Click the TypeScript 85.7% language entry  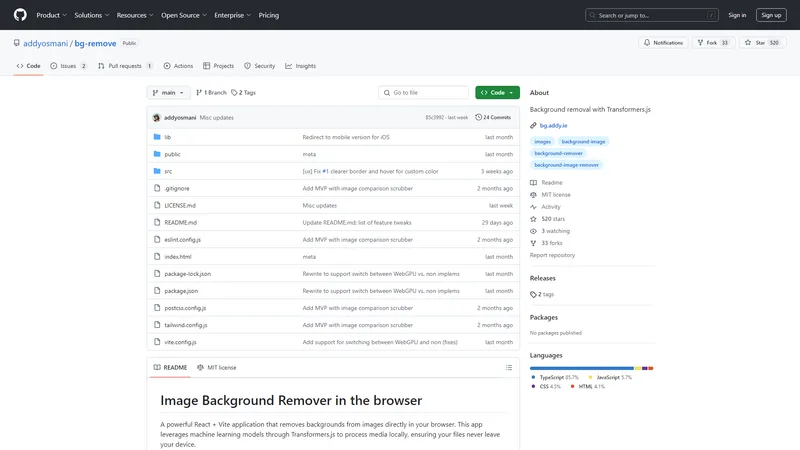pos(555,378)
